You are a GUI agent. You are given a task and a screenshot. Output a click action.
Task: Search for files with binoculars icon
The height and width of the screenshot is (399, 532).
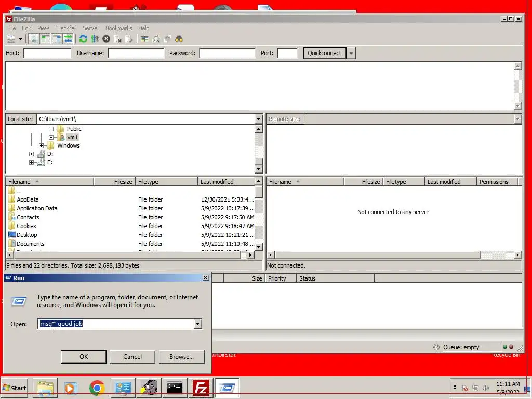(x=179, y=39)
